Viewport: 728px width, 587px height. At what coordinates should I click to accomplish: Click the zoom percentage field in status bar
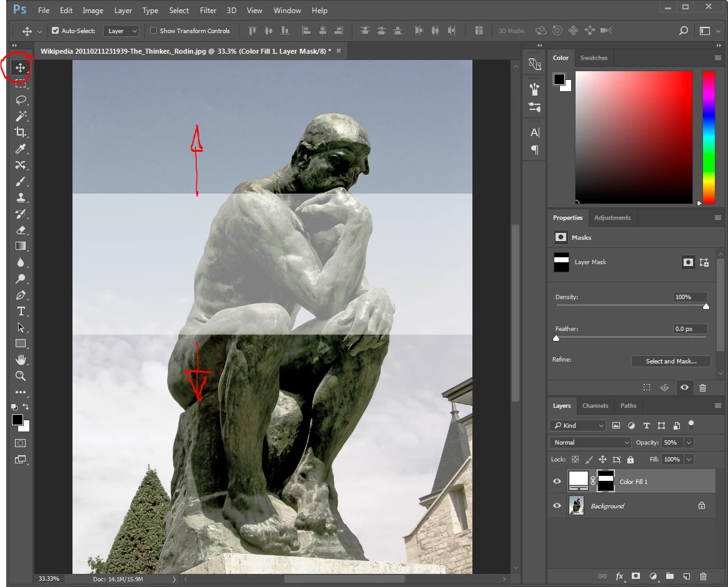coord(49,579)
